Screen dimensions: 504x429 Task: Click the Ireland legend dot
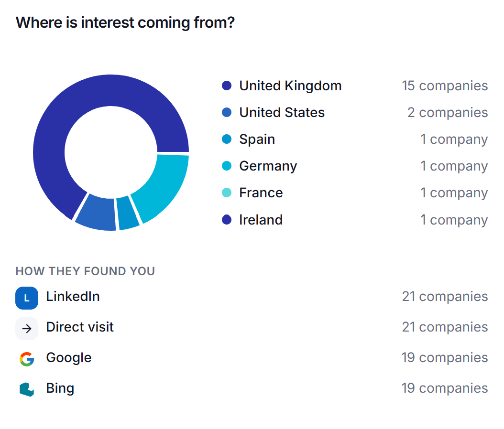tap(227, 220)
